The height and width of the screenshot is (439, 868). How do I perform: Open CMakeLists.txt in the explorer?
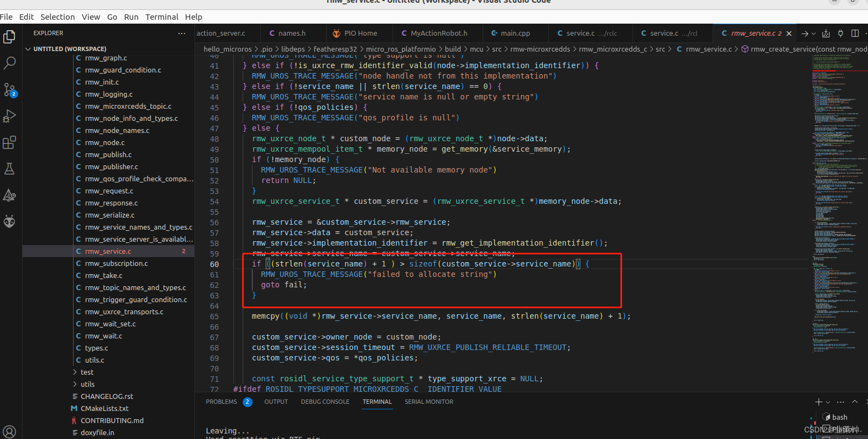(104, 409)
